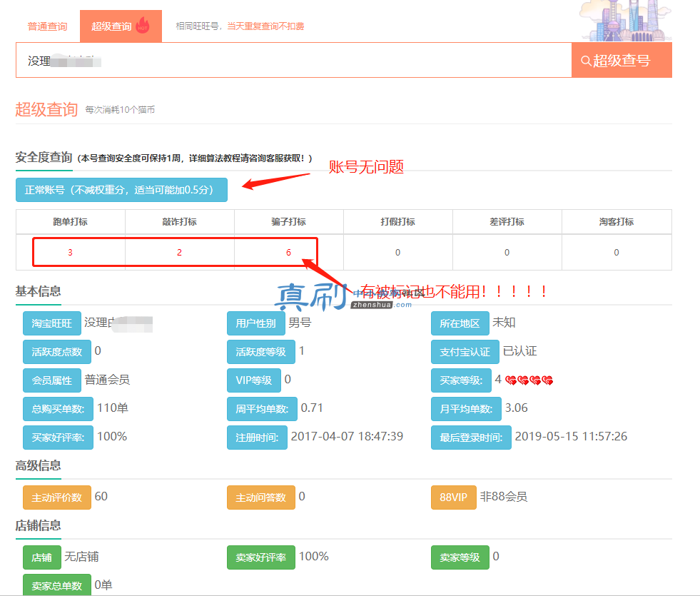
Task: Click the 淘客打标 value 0
Action: [616, 253]
